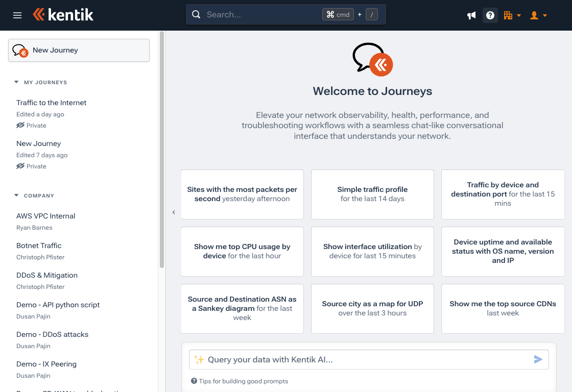The image size is (572, 392).
Task: Open the company selector dropdown arrow
Action: click(519, 15)
